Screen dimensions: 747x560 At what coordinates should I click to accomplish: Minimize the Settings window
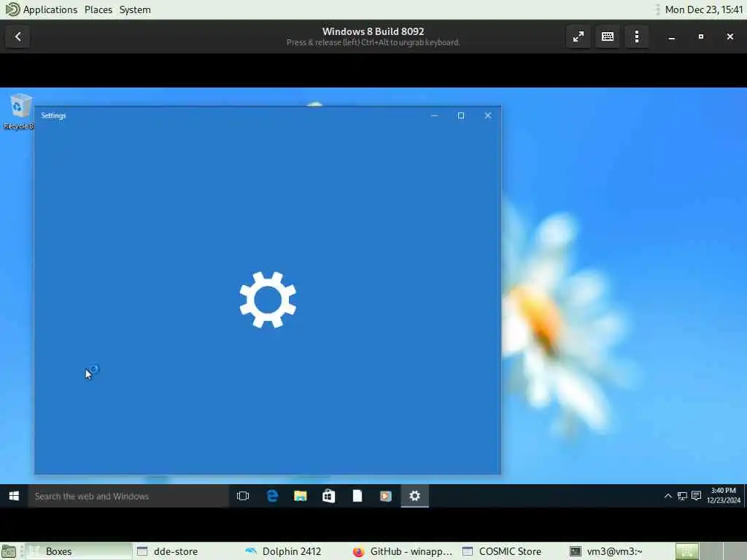[434, 116]
